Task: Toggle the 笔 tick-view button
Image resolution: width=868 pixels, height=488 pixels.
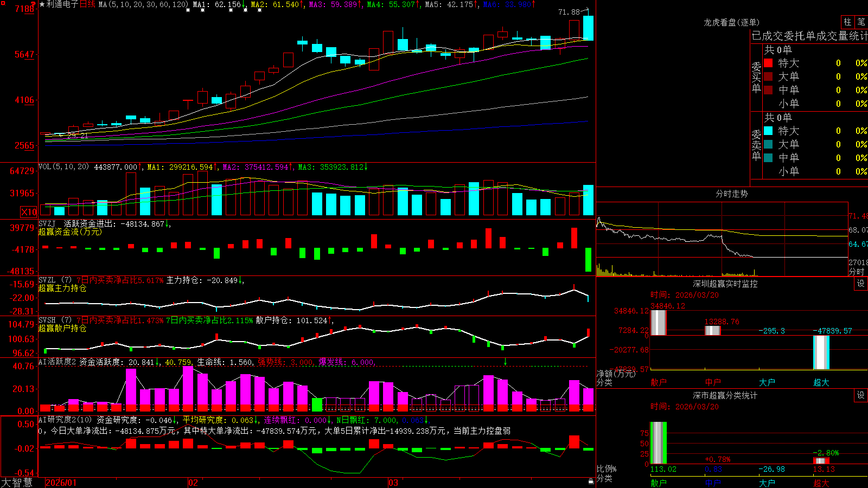Action: (x=861, y=22)
